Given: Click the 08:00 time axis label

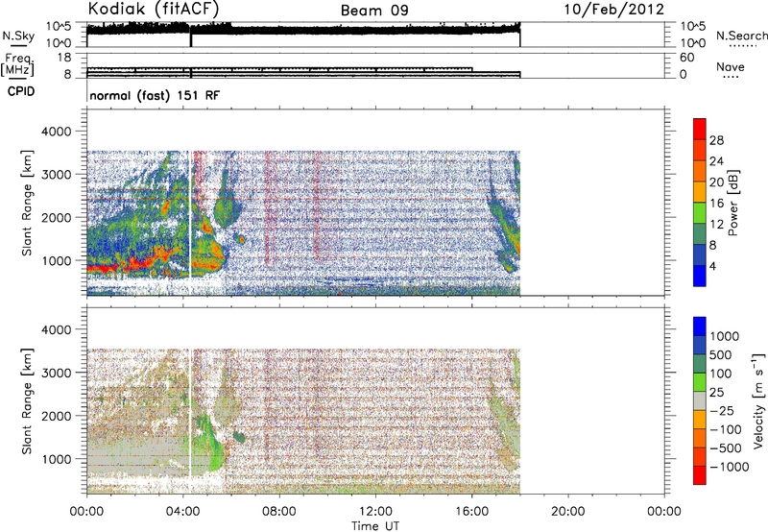Looking at the screenshot, I should [279, 512].
